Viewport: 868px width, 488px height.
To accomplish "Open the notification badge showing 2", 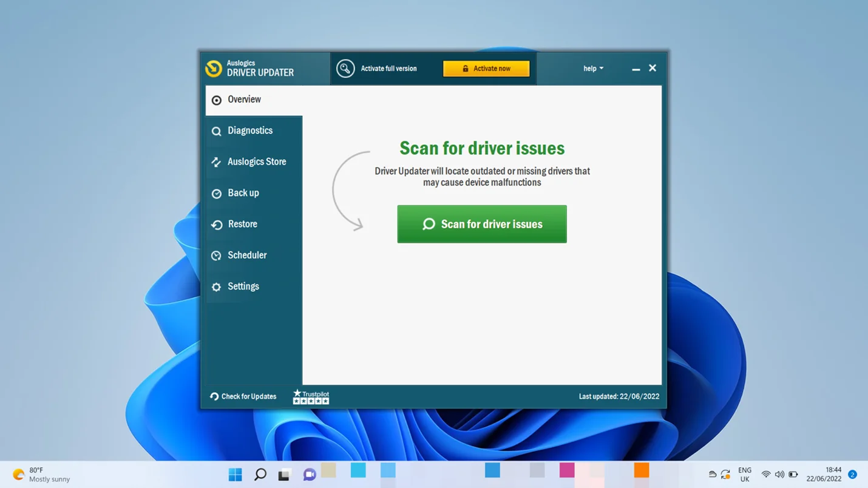I will tap(852, 475).
